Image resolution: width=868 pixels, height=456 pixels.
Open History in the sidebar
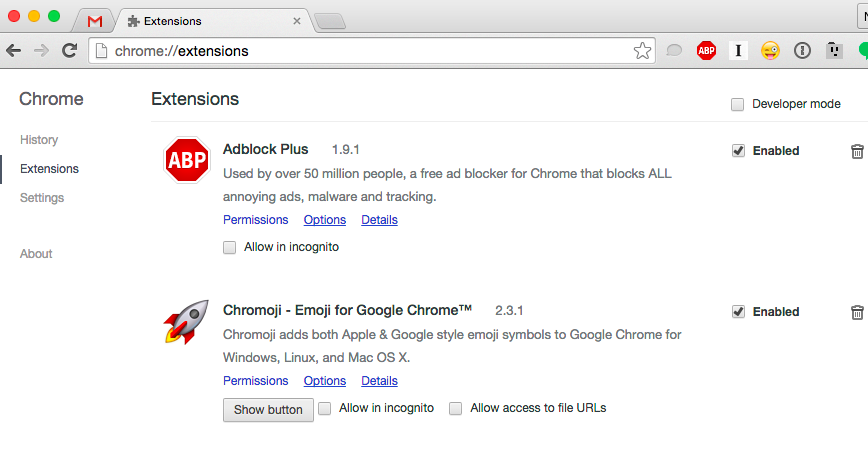tap(39, 140)
